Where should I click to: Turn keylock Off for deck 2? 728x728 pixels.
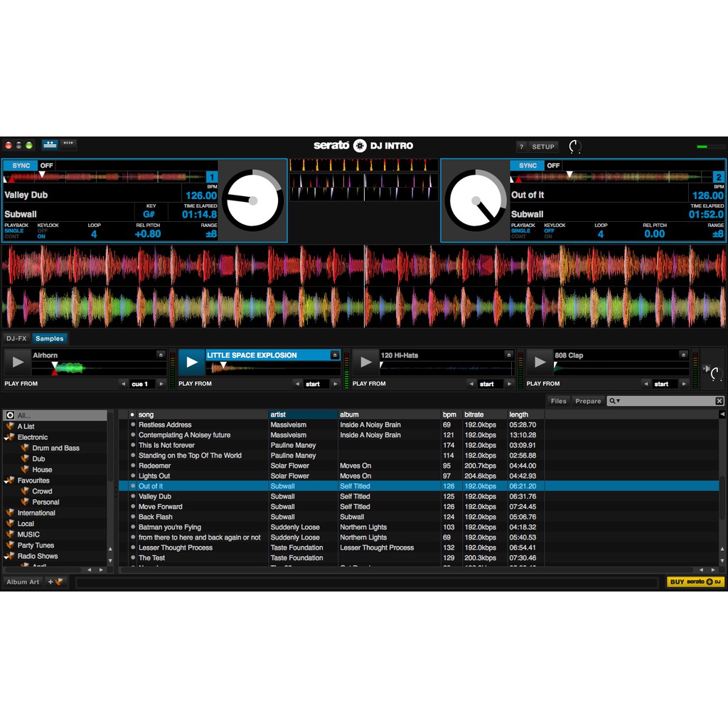coord(550,231)
